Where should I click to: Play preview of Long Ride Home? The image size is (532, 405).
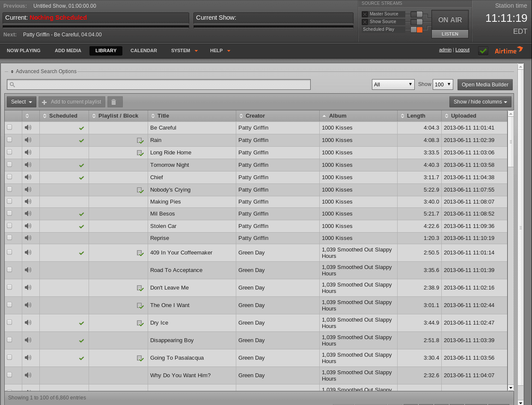point(28,152)
